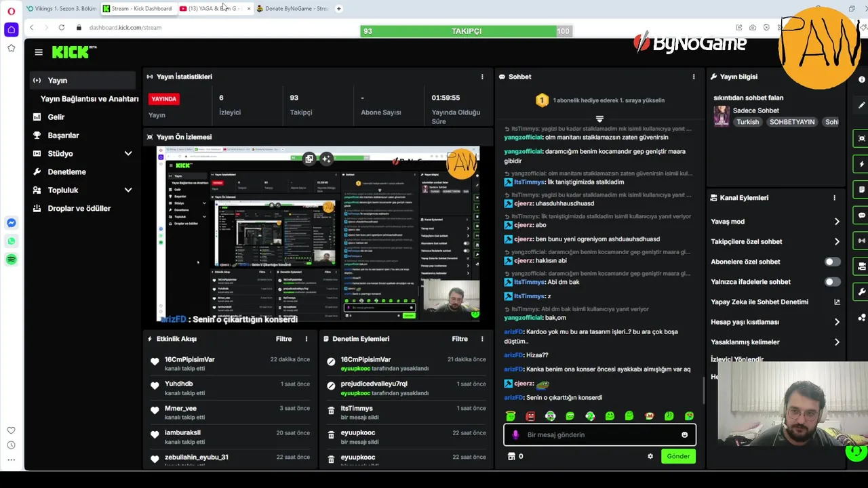Click the stream preview thumbnail

pyautogui.click(x=318, y=235)
